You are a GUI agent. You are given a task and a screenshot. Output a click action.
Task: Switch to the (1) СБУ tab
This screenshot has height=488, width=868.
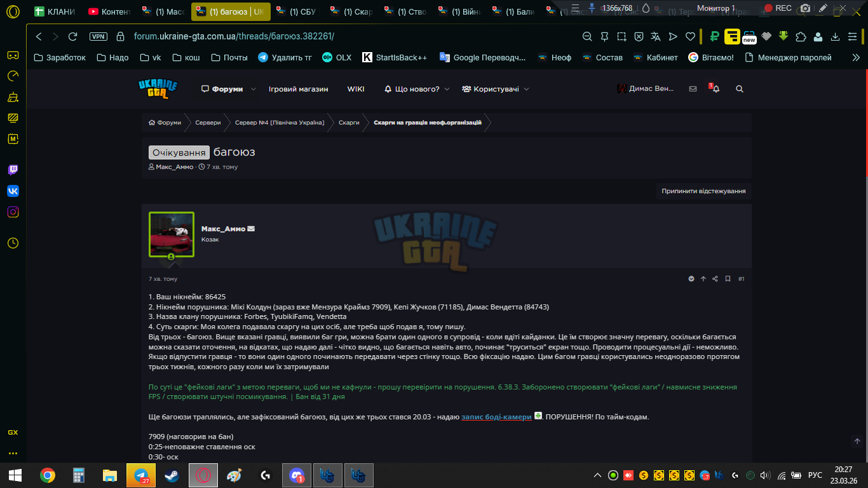click(299, 11)
